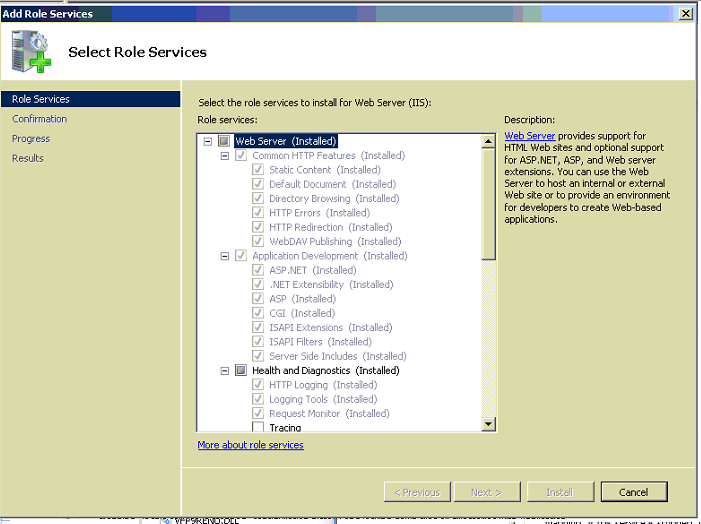Select the Request Monitor (Installed) label
The width and height of the screenshot is (701, 524).
329,414
